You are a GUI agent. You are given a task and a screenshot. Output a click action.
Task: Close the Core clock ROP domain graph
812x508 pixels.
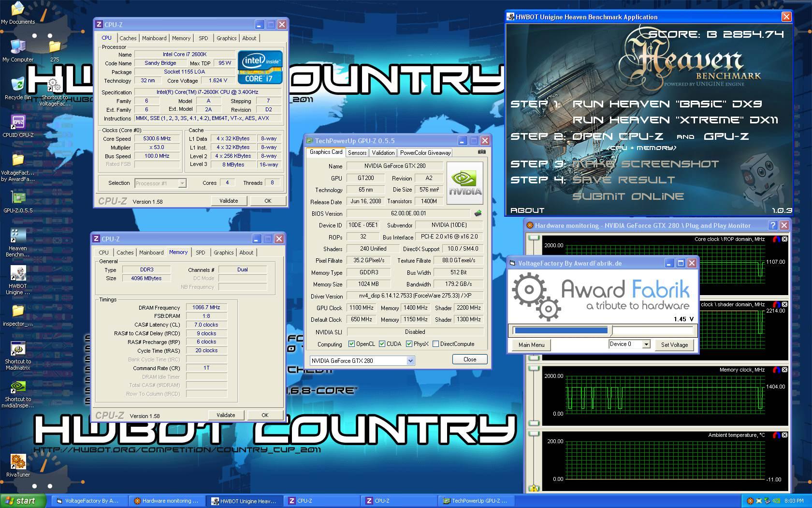coord(784,239)
